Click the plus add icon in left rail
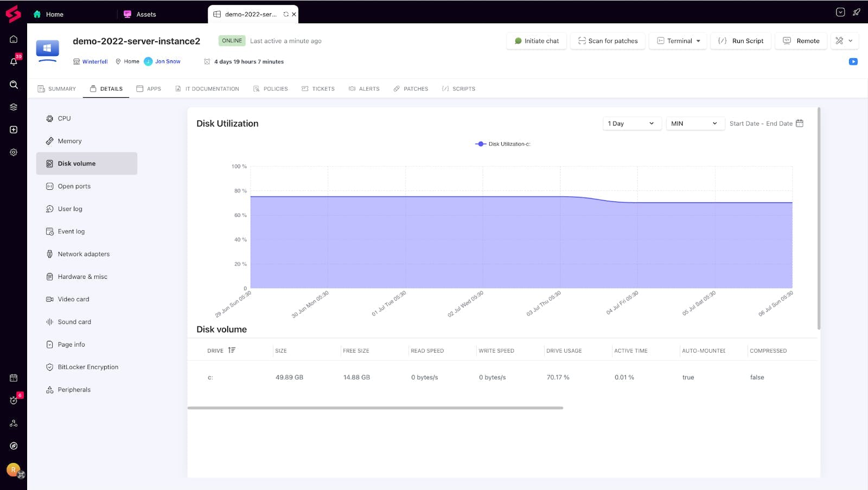 click(x=14, y=130)
